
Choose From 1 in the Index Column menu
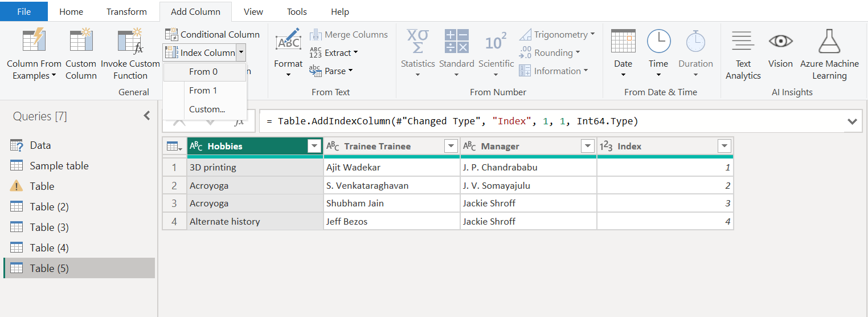pyautogui.click(x=204, y=90)
